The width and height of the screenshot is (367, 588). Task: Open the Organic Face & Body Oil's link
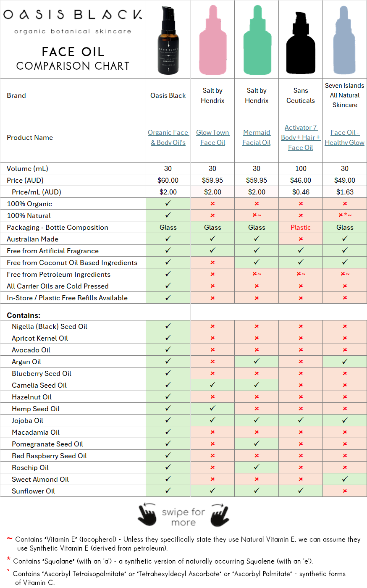(168, 137)
